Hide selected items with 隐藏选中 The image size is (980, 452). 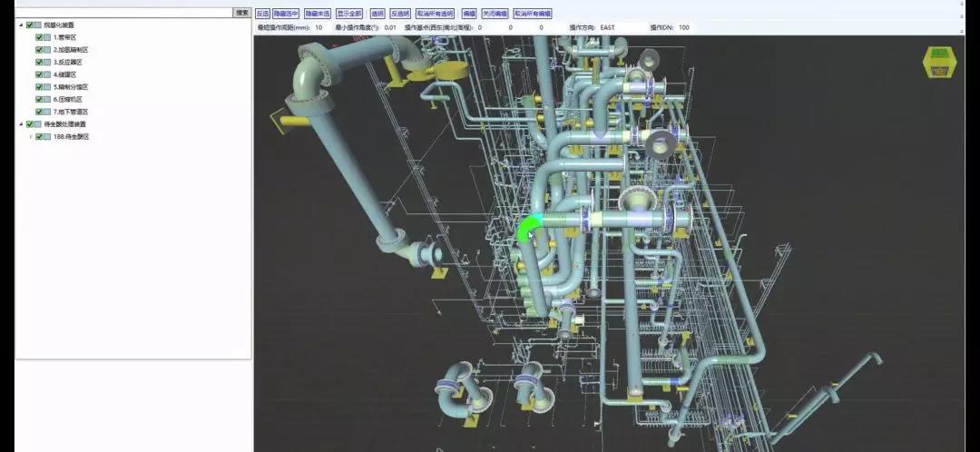coord(286,14)
